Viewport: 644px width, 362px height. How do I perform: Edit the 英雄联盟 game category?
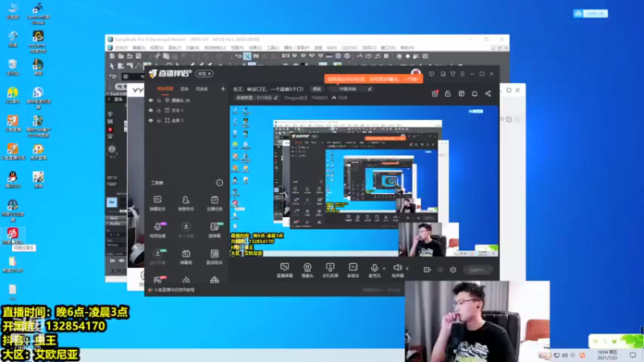point(276,97)
